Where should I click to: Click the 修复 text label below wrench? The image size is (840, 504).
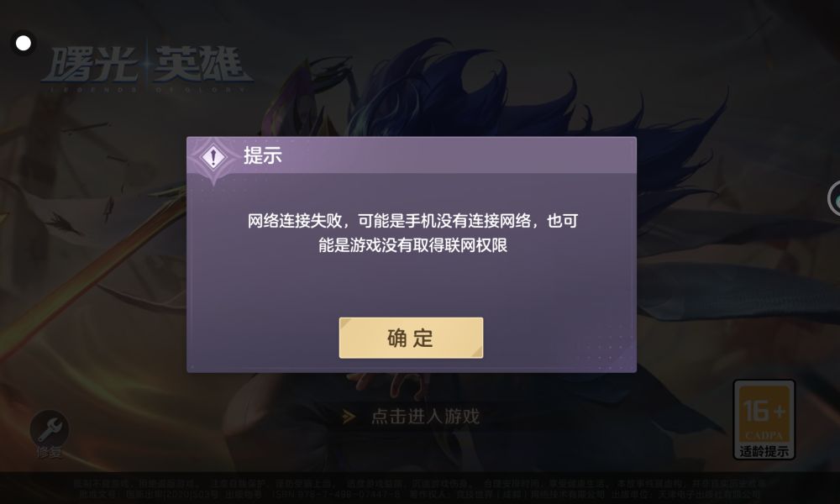[49, 453]
